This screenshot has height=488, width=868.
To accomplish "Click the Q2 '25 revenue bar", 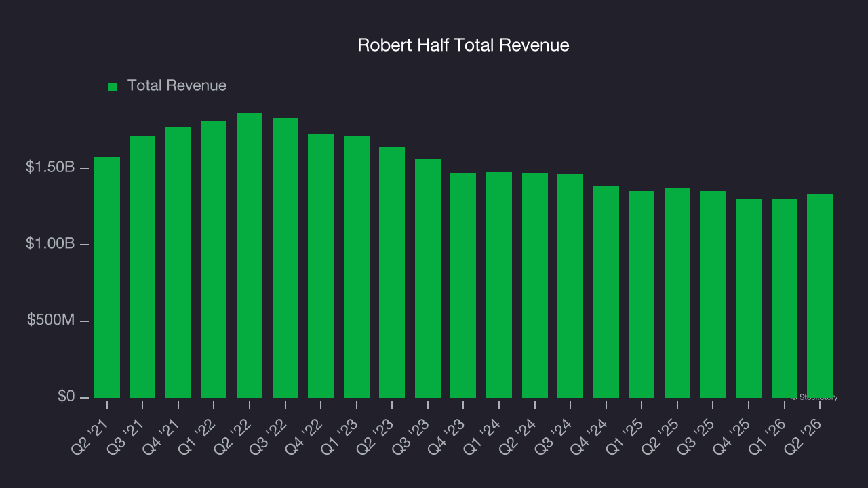I will click(677, 293).
